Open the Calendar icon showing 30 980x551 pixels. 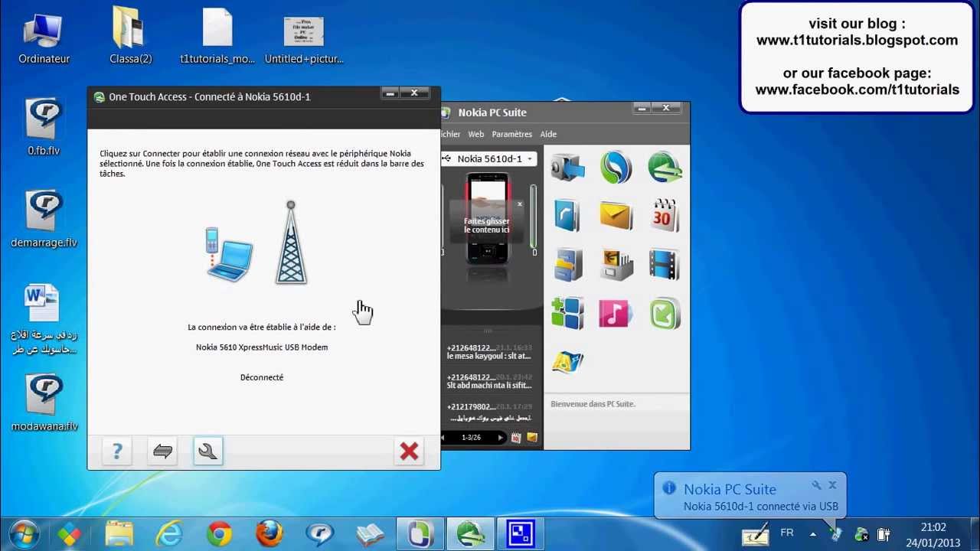(x=665, y=216)
